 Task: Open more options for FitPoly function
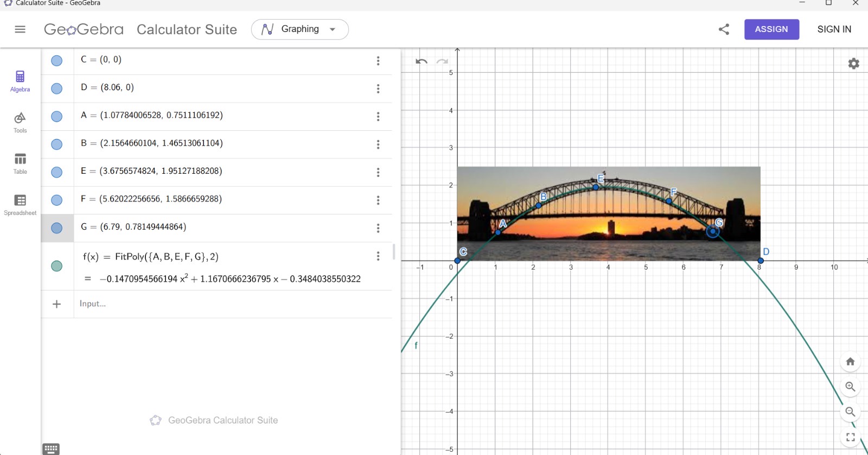[378, 256]
